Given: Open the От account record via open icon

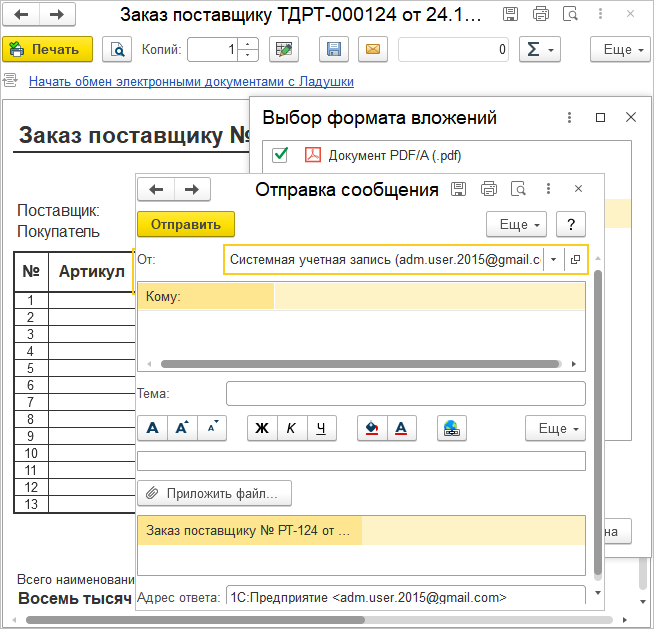Looking at the screenshot, I should coord(576,259).
